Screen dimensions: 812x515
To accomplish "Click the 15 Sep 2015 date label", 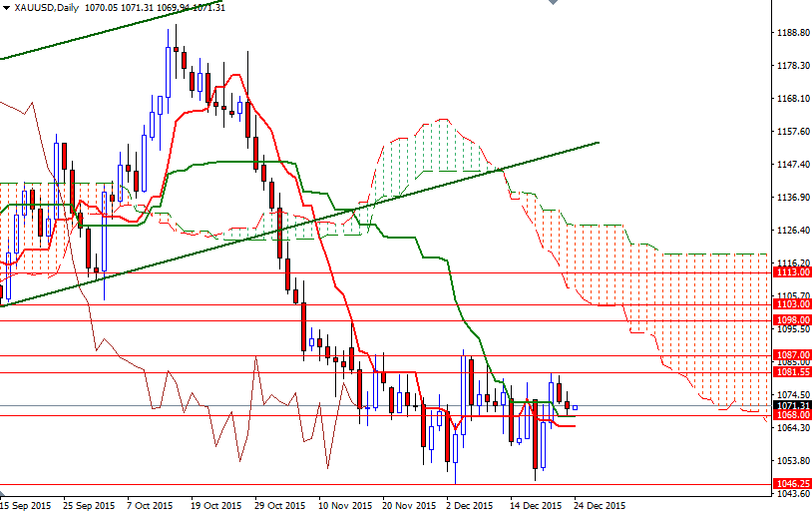I will [27, 506].
